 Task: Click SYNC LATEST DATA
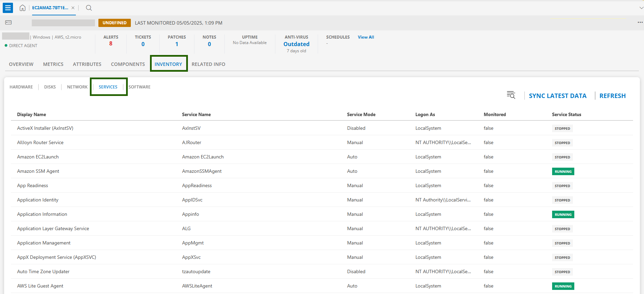tap(558, 96)
